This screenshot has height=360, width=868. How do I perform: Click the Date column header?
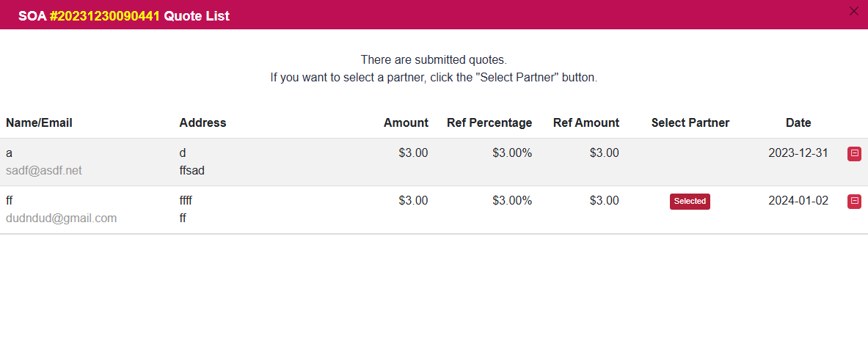[x=798, y=122]
